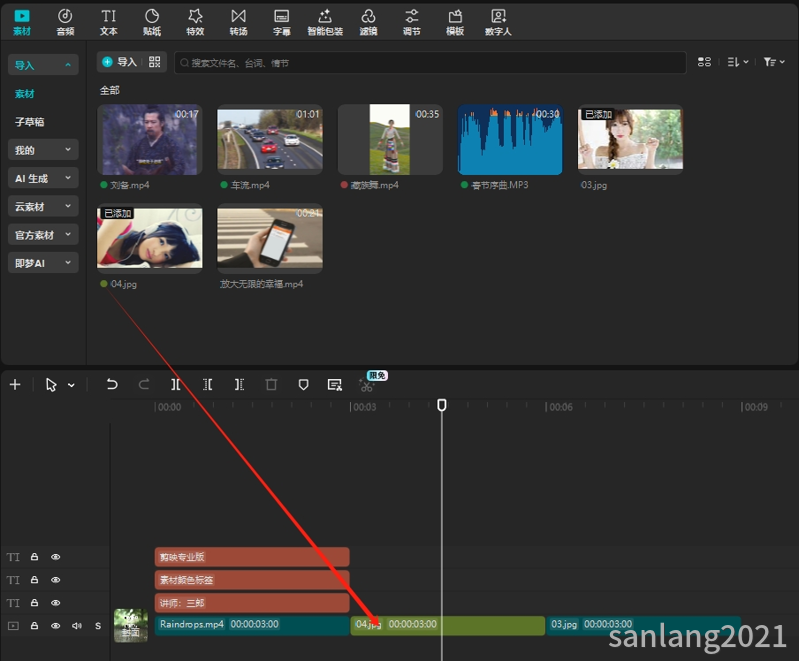Click the undo arrow icon
Screen dimensions: 799x661
coord(112,384)
